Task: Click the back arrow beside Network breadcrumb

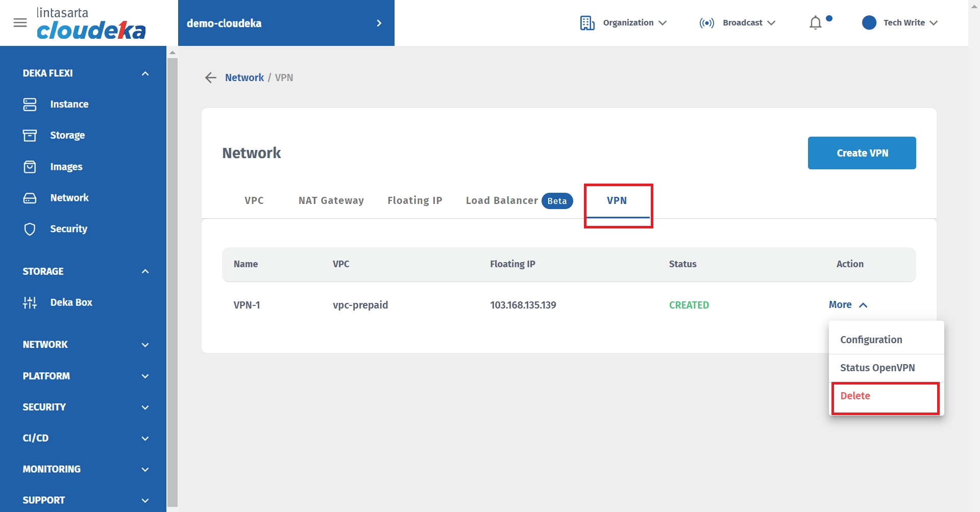Action: click(x=210, y=78)
